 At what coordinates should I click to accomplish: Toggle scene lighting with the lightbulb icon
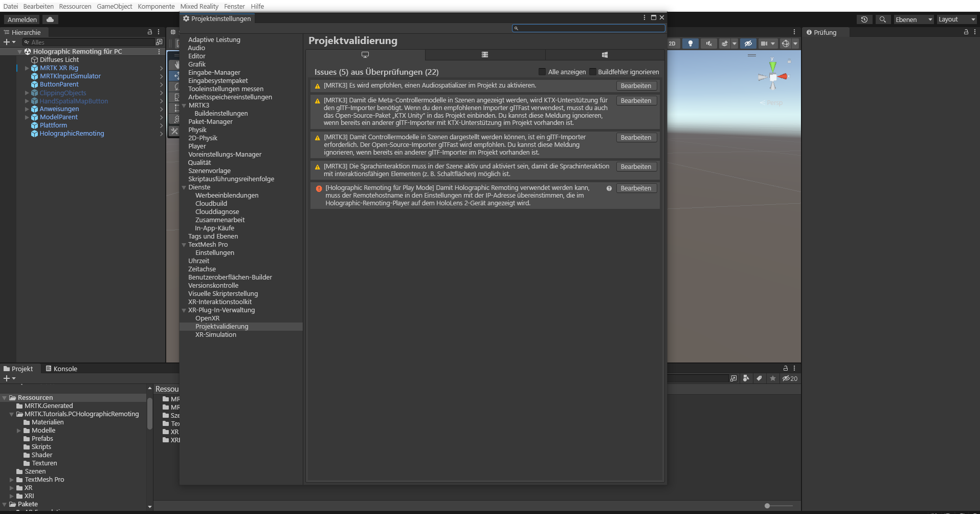click(690, 44)
